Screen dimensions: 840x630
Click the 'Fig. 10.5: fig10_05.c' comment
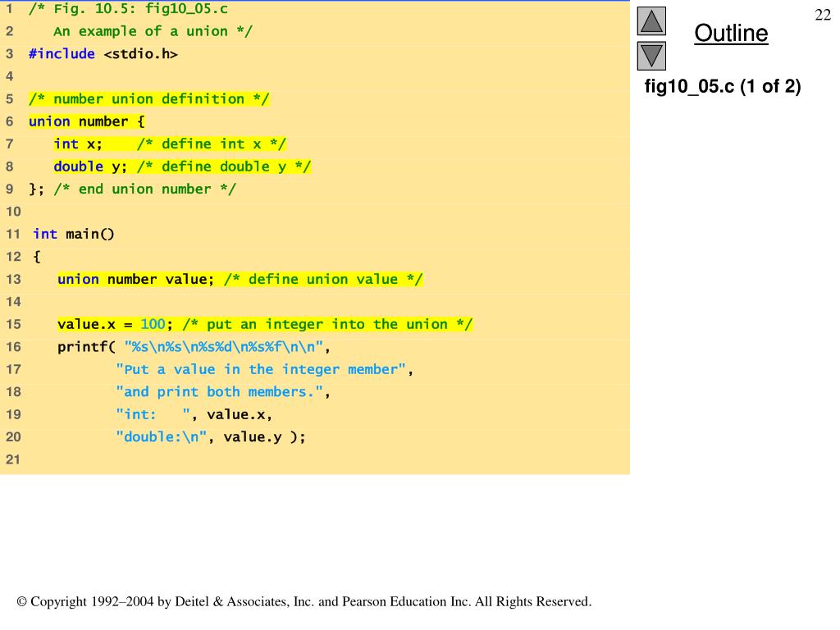(128, 9)
